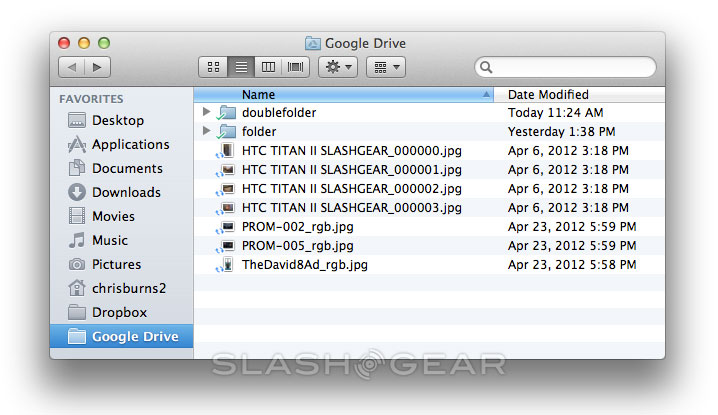Open the item arrangement dropdown
718x415 pixels.
coord(386,67)
